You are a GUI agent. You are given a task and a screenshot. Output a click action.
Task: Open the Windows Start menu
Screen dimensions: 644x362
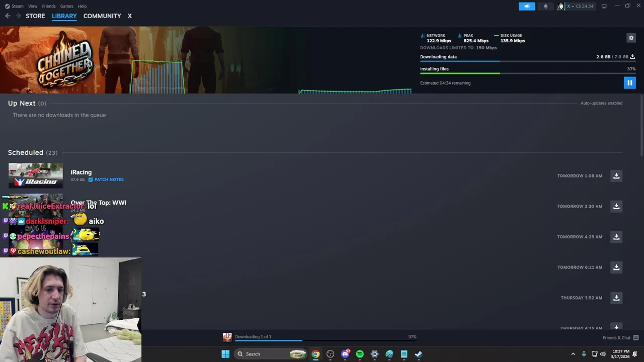(225, 354)
